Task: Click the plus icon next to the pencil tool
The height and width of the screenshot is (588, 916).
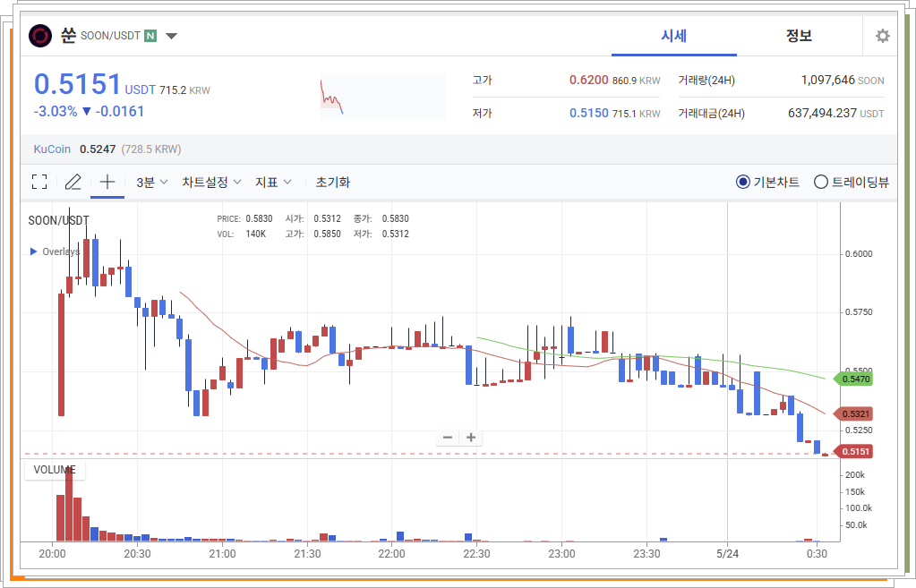Action: pos(107,182)
